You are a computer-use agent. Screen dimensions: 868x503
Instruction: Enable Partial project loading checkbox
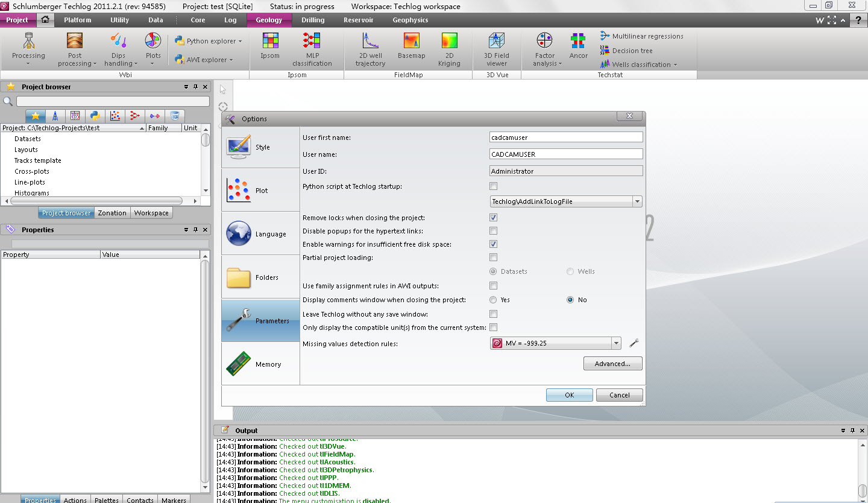pyautogui.click(x=494, y=258)
